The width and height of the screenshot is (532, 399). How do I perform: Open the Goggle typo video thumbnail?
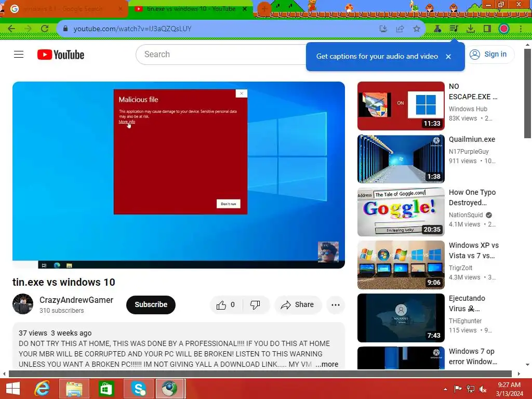point(401,212)
